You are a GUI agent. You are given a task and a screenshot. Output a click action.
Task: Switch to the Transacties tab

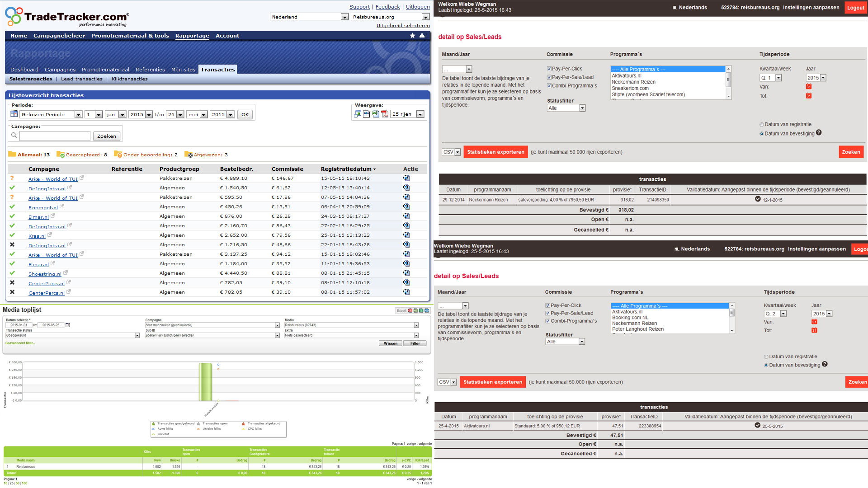[x=218, y=69]
